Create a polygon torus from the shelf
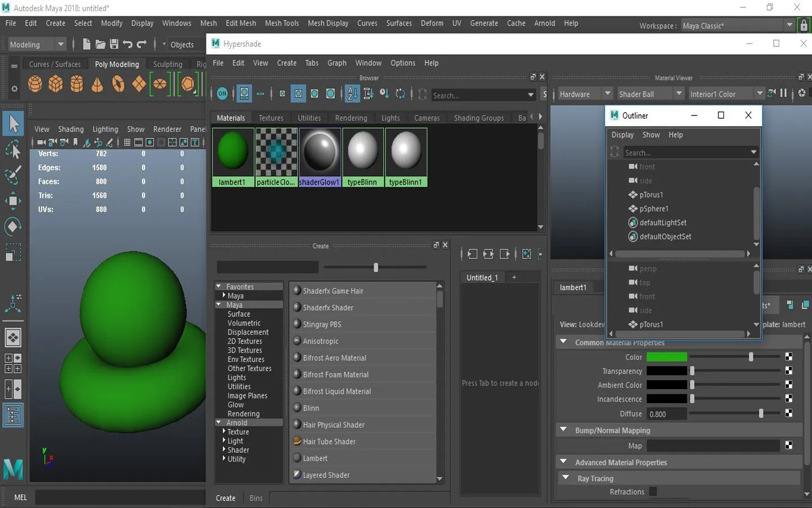 click(118, 84)
